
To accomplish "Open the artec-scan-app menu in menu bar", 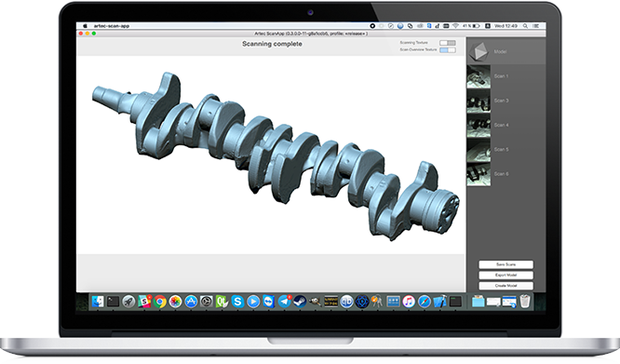I will (112, 26).
